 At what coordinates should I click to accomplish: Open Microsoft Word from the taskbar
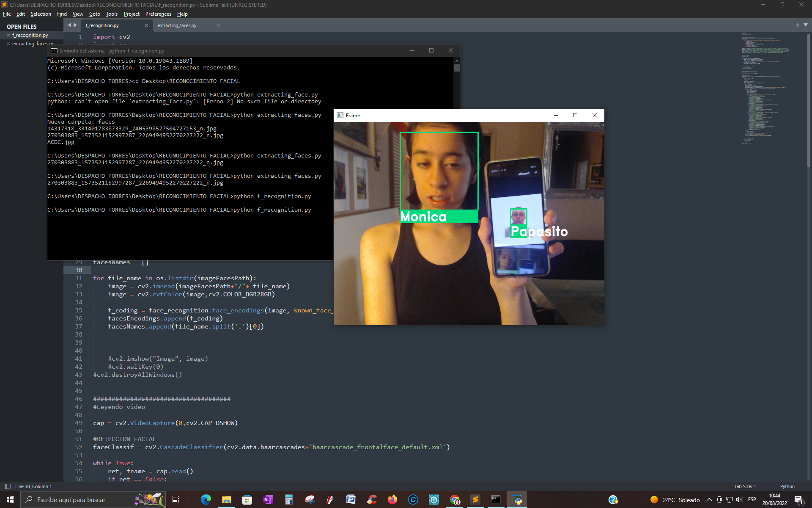pyautogui.click(x=351, y=500)
